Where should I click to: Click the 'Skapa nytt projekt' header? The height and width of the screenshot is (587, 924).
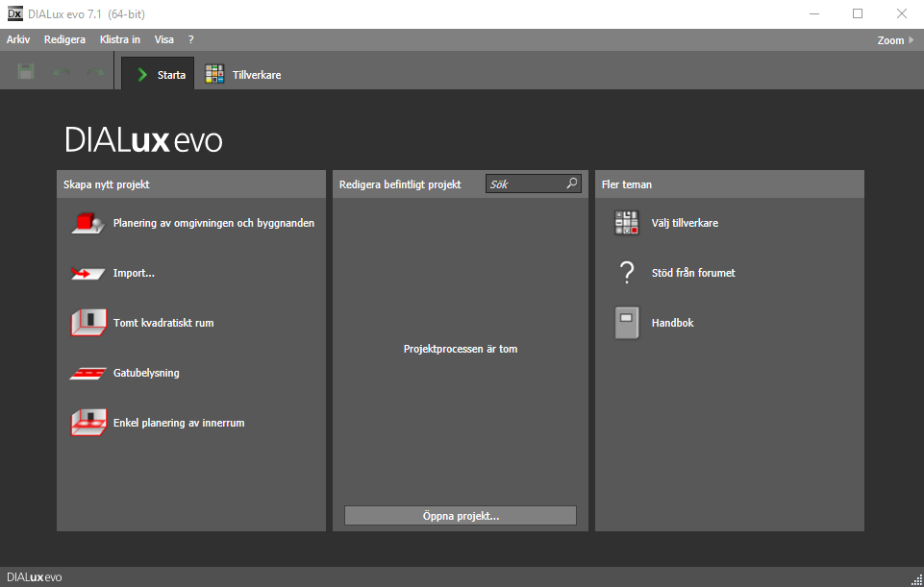coord(106,184)
